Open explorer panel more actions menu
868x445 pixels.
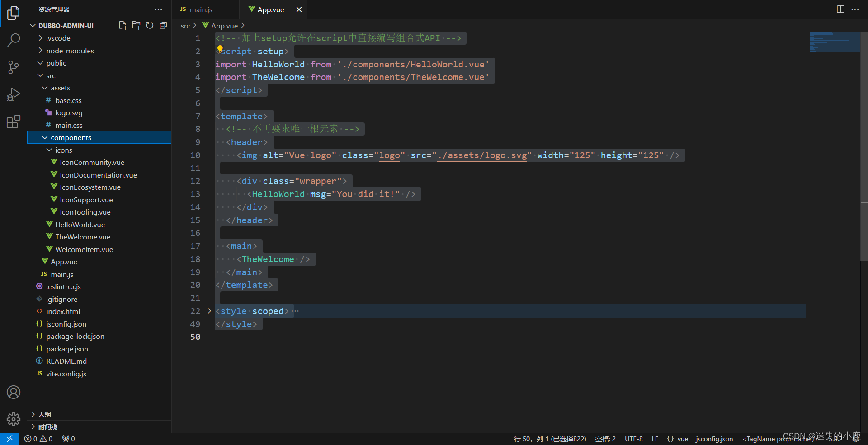click(158, 9)
